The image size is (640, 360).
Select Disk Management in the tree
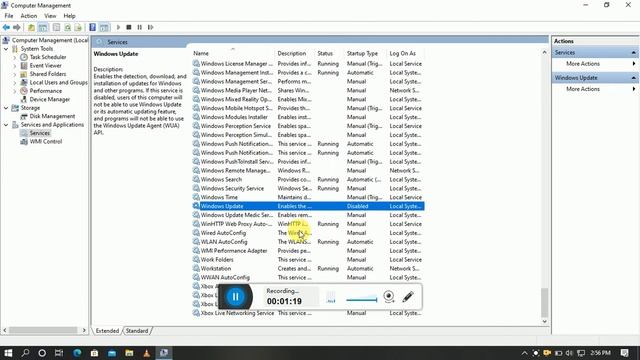point(52,116)
